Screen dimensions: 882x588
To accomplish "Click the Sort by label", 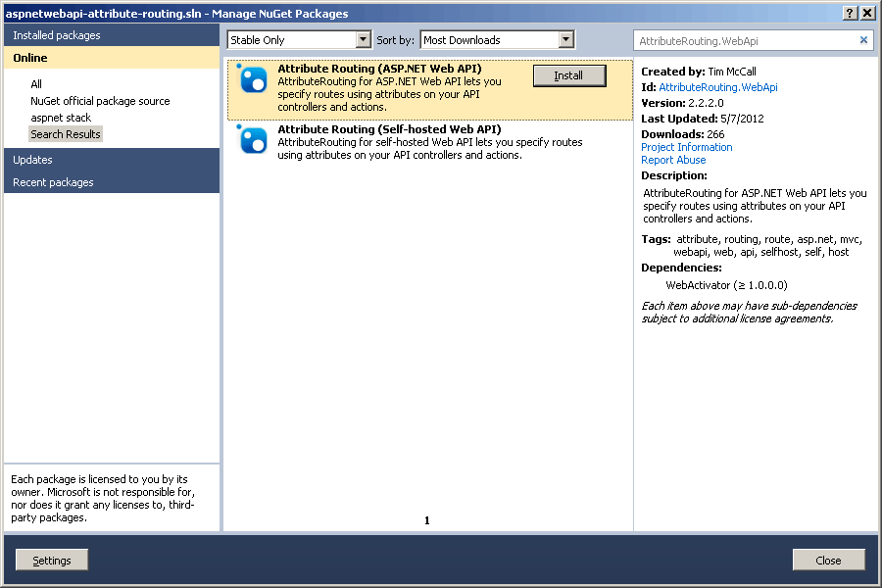I will click(x=396, y=40).
